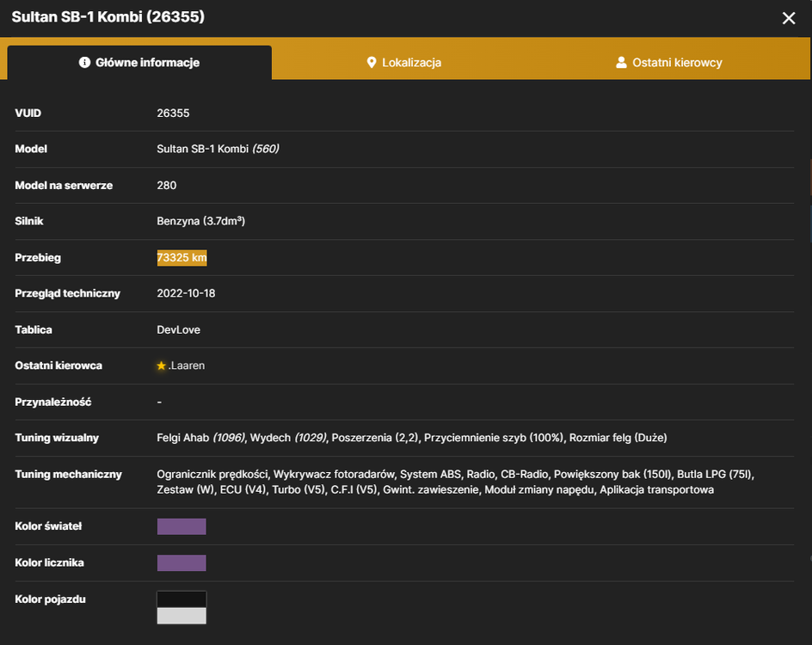Click the highlighted mileage 73325 km
Image resolution: width=812 pixels, height=645 pixels.
[181, 258]
